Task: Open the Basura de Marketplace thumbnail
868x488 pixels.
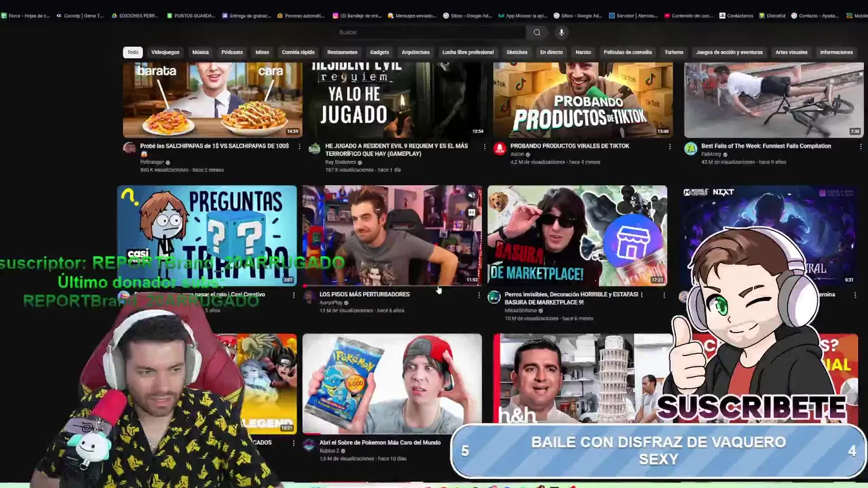Action: (x=577, y=235)
